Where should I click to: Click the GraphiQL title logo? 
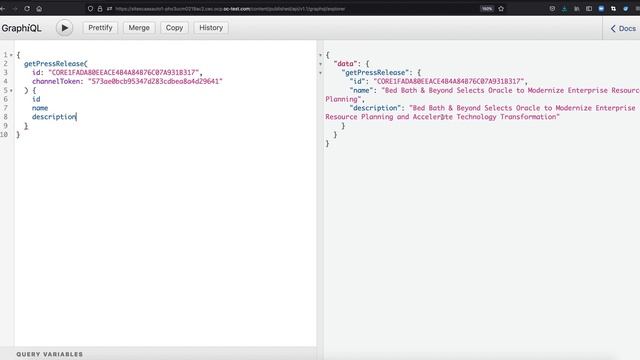pos(21,28)
